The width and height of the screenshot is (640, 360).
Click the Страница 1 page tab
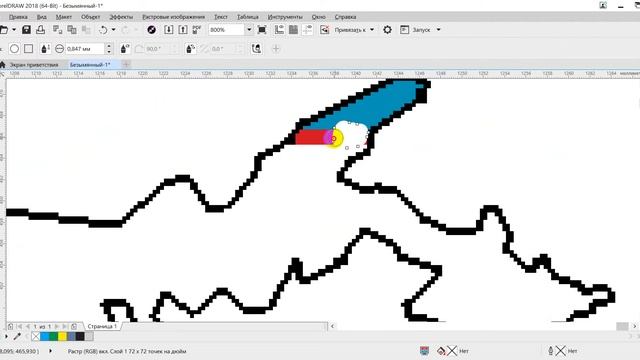pos(102,327)
